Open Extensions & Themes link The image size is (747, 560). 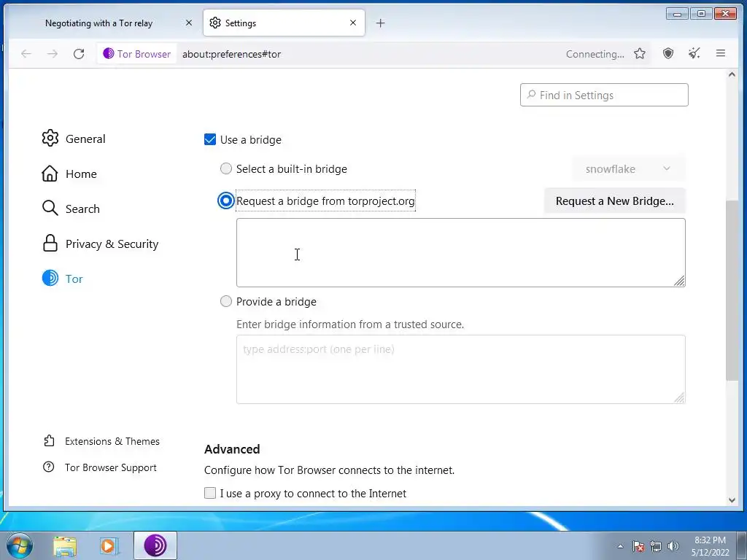coord(101,441)
